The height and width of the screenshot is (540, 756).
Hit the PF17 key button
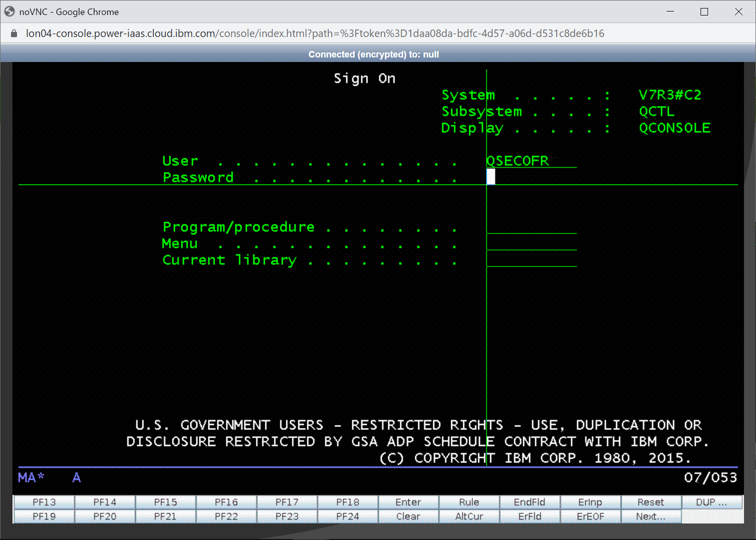coord(287,502)
